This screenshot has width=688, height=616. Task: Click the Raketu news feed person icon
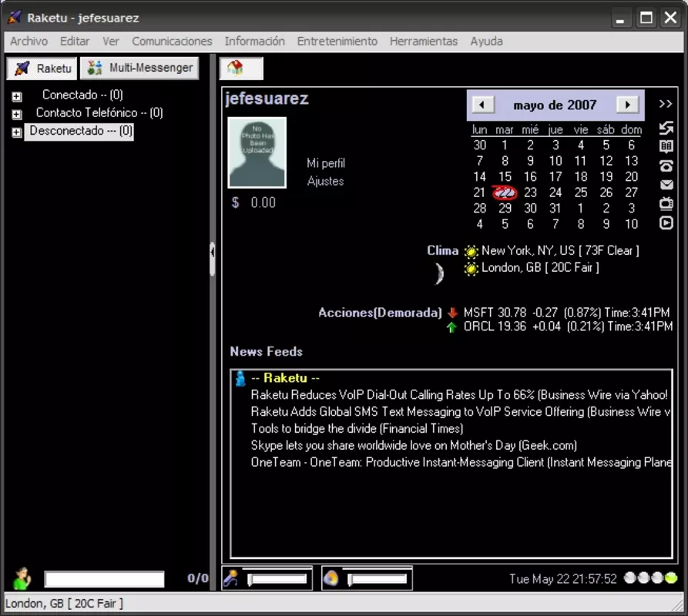click(x=240, y=379)
